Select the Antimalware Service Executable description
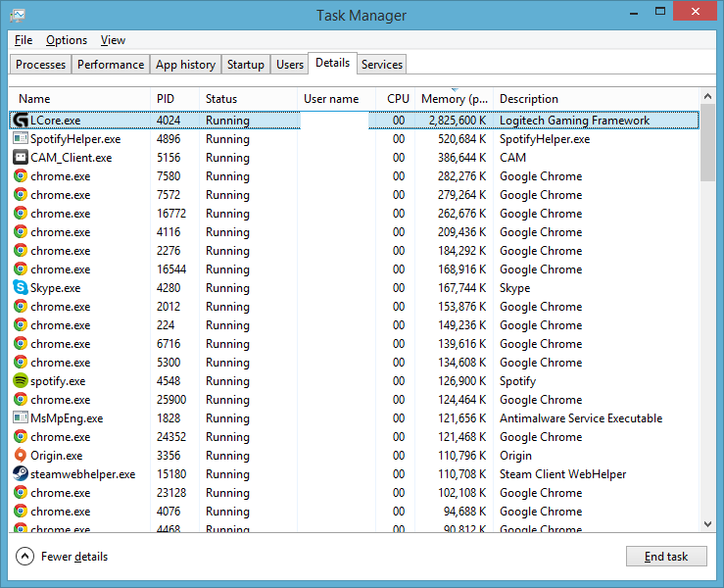The width and height of the screenshot is (724, 588). point(581,418)
